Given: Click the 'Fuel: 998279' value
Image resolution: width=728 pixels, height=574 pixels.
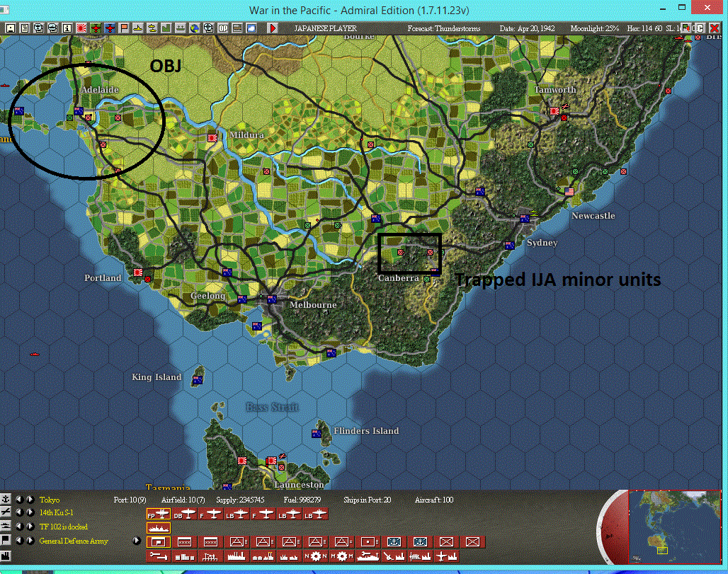Looking at the screenshot, I should coord(302,500).
